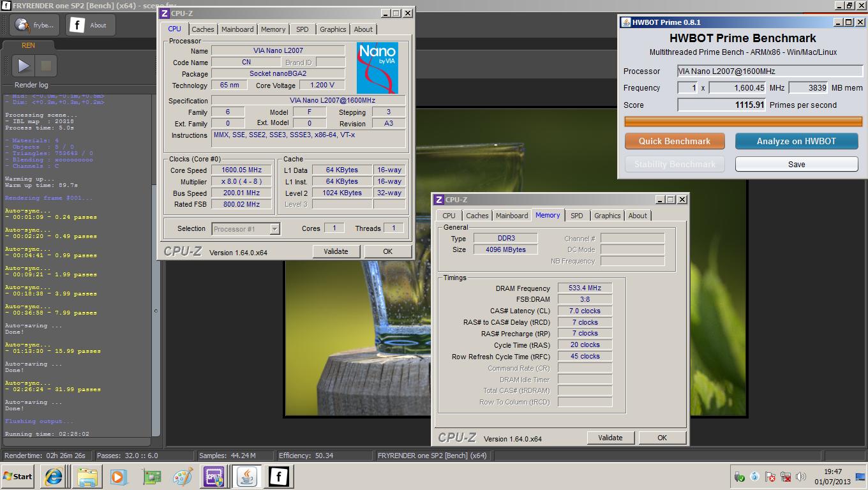
Task: Open Mainboard tab in CPU-Z memory window
Action: point(512,216)
